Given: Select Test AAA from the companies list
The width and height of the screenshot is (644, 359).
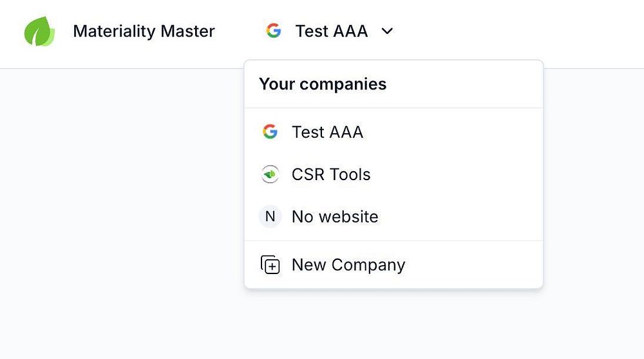Looking at the screenshot, I should [x=327, y=132].
